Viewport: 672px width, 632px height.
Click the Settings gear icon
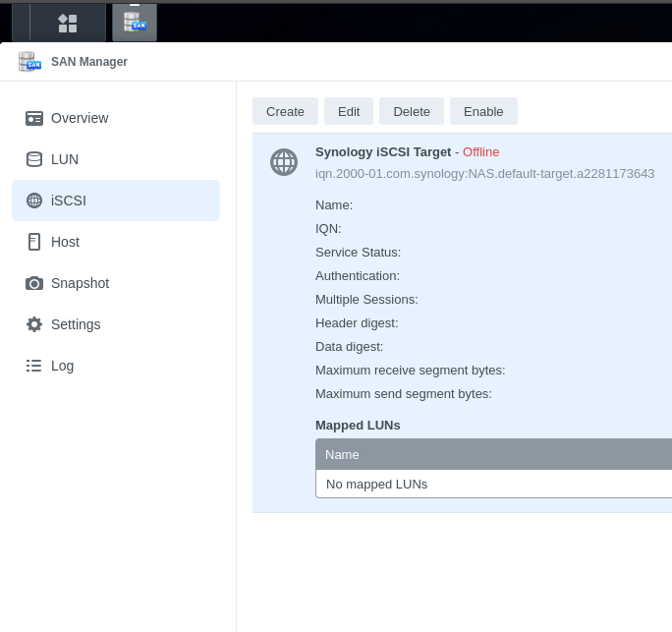[34, 324]
